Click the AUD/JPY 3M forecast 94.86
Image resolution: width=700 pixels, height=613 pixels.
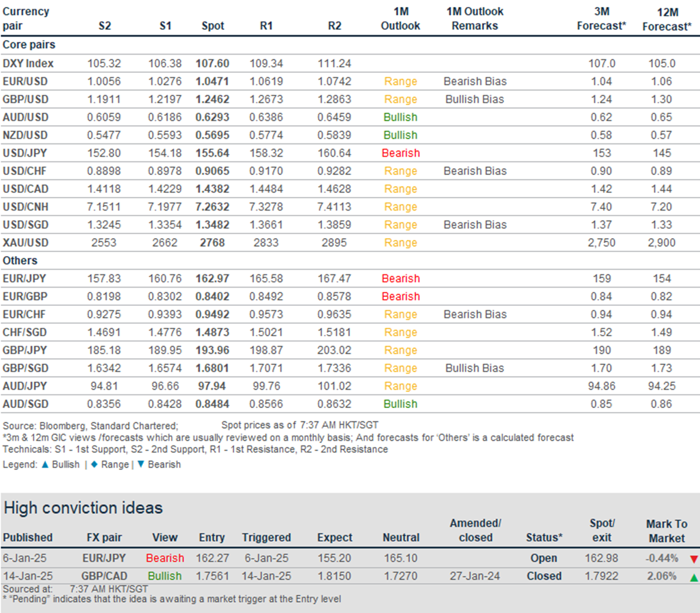(601, 386)
